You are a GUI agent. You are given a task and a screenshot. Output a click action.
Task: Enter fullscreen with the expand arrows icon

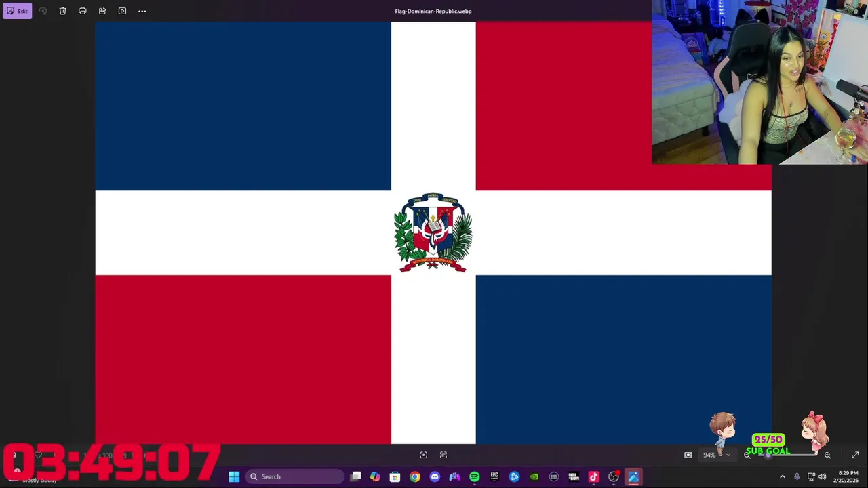(x=855, y=455)
